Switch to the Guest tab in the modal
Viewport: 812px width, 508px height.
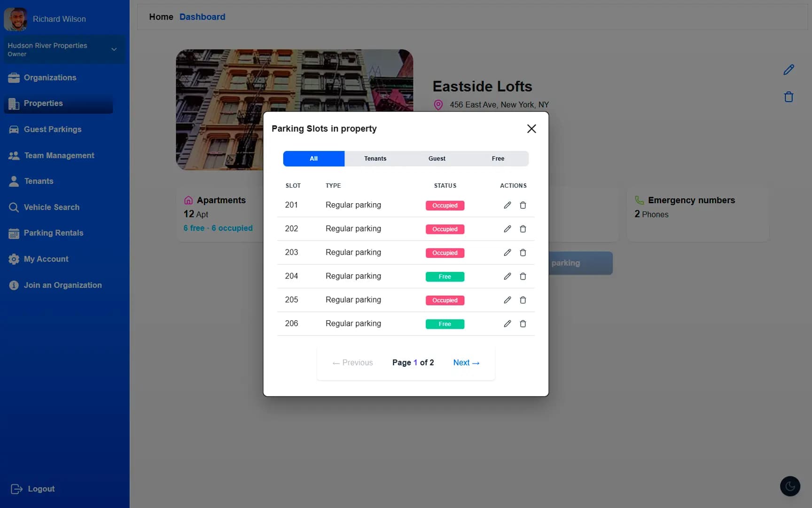point(436,159)
